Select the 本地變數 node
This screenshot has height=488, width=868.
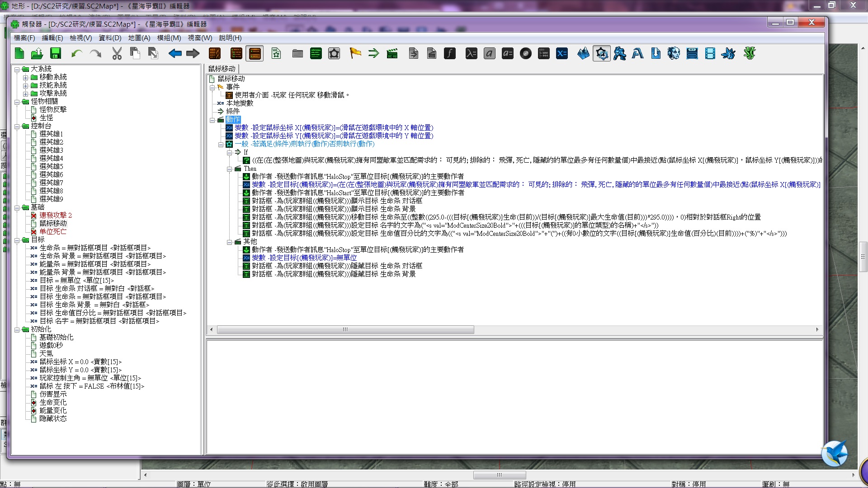(x=240, y=103)
